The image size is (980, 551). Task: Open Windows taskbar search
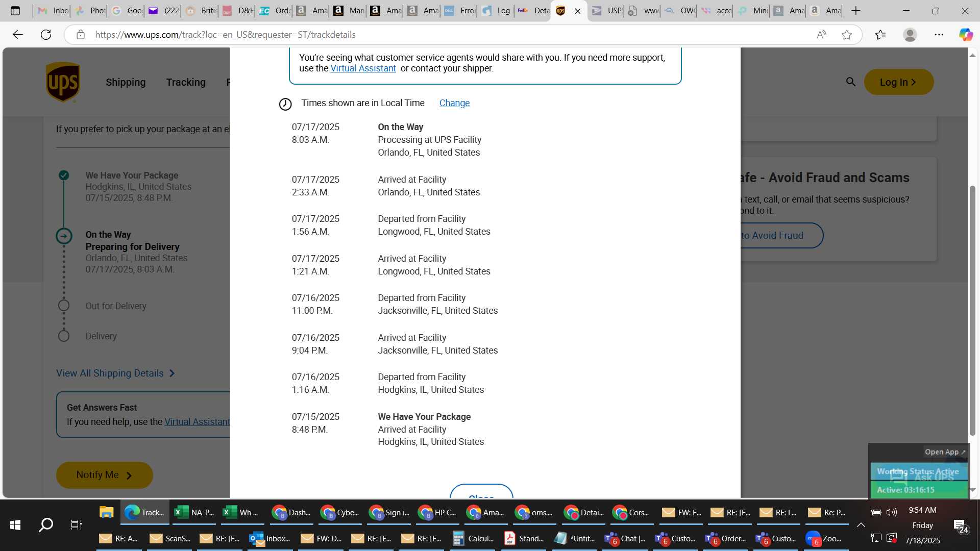click(x=46, y=524)
